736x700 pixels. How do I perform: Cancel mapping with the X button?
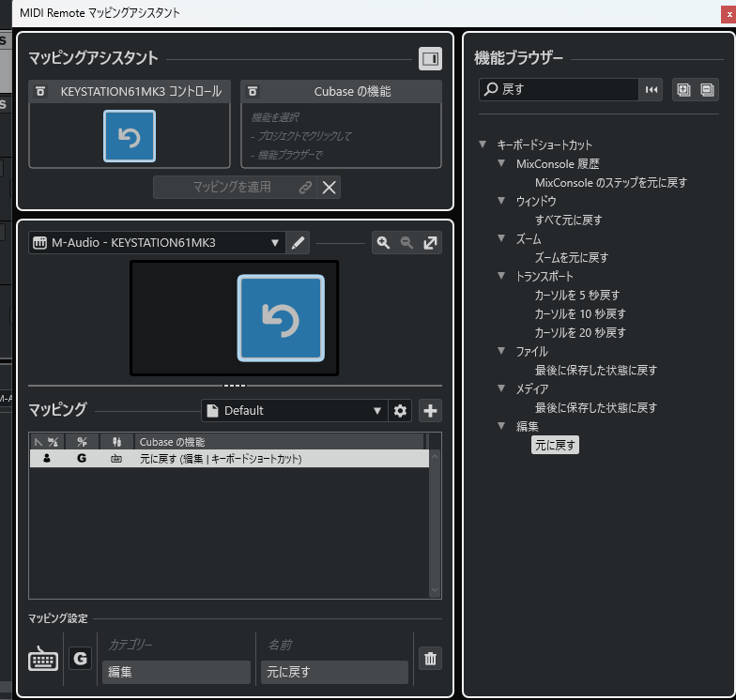tap(330, 187)
